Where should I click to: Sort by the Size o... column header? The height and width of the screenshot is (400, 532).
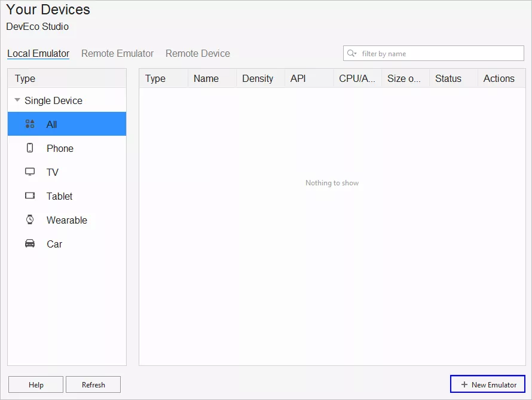pos(405,78)
